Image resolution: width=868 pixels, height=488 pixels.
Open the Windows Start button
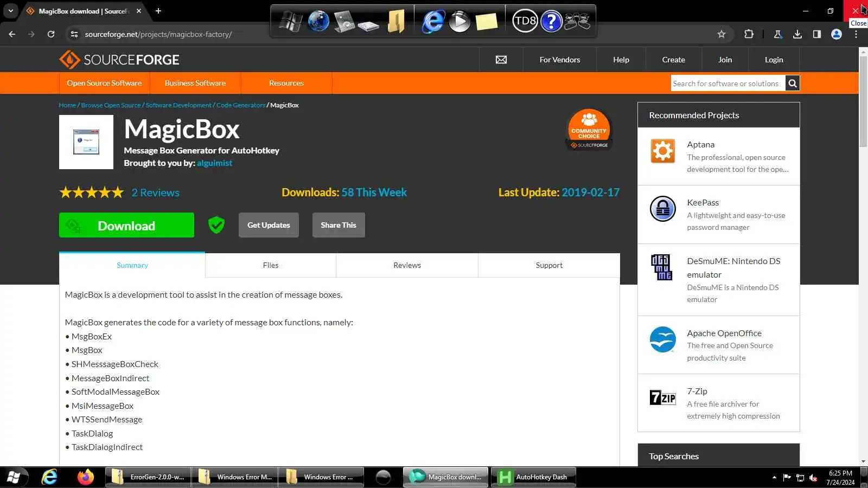coord(14,477)
